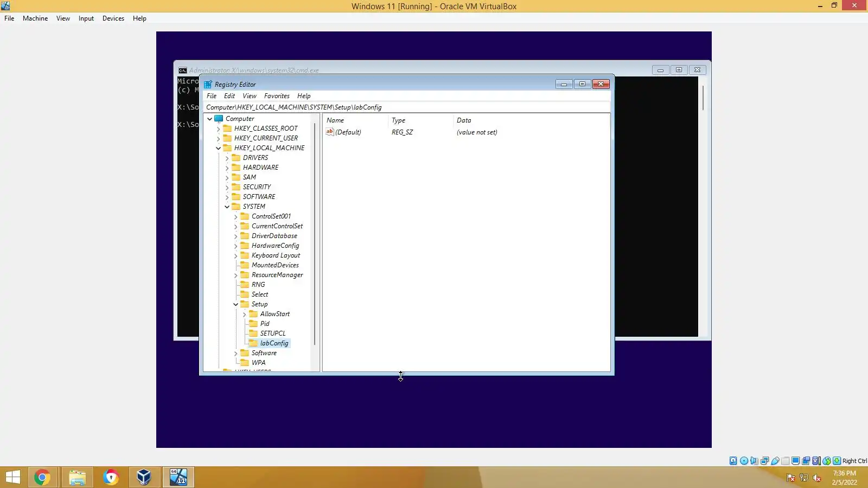Screen dimensions: 868x488
Task: Expand the AllowStart key arrow
Action: [245, 314]
